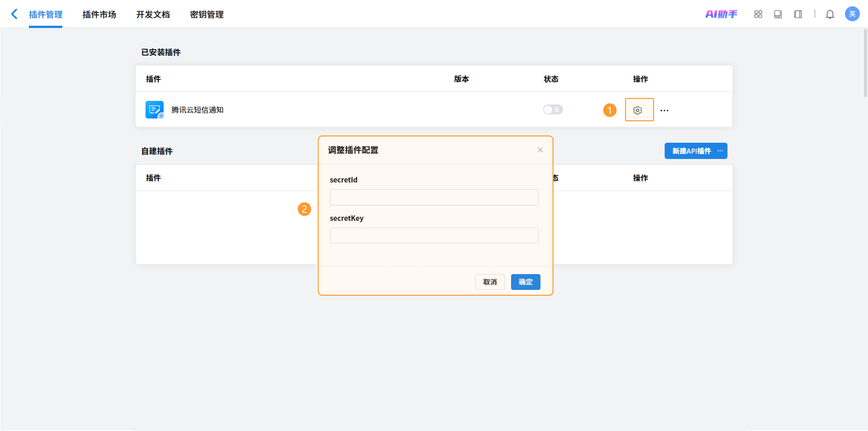
Task: Open the AI助手 assistant
Action: tap(721, 14)
